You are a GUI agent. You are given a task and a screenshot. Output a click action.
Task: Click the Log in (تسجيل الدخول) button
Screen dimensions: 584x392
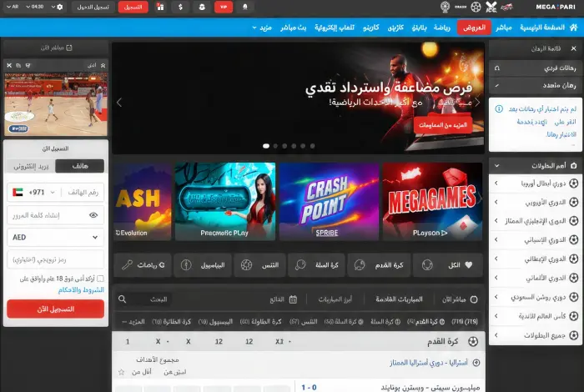click(93, 7)
